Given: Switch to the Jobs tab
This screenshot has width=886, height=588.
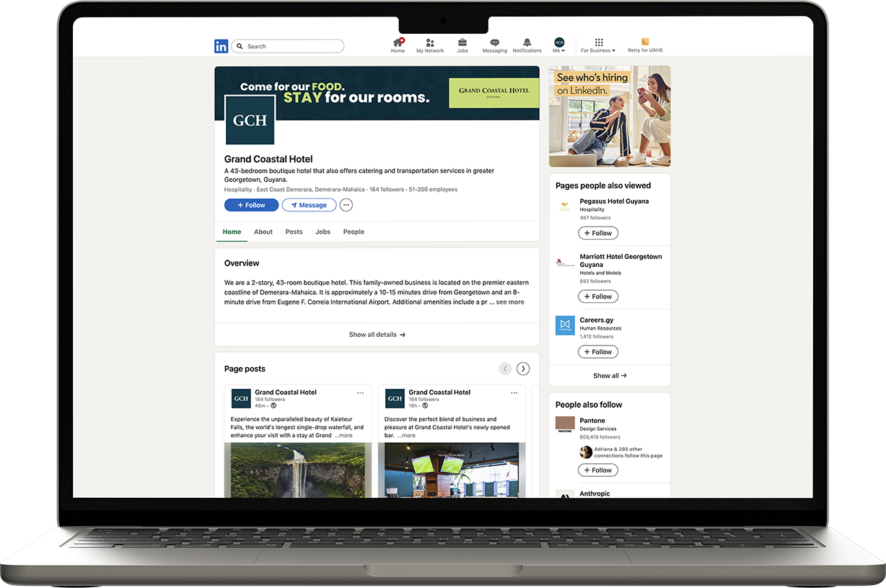Looking at the screenshot, I should pos(323,232).
